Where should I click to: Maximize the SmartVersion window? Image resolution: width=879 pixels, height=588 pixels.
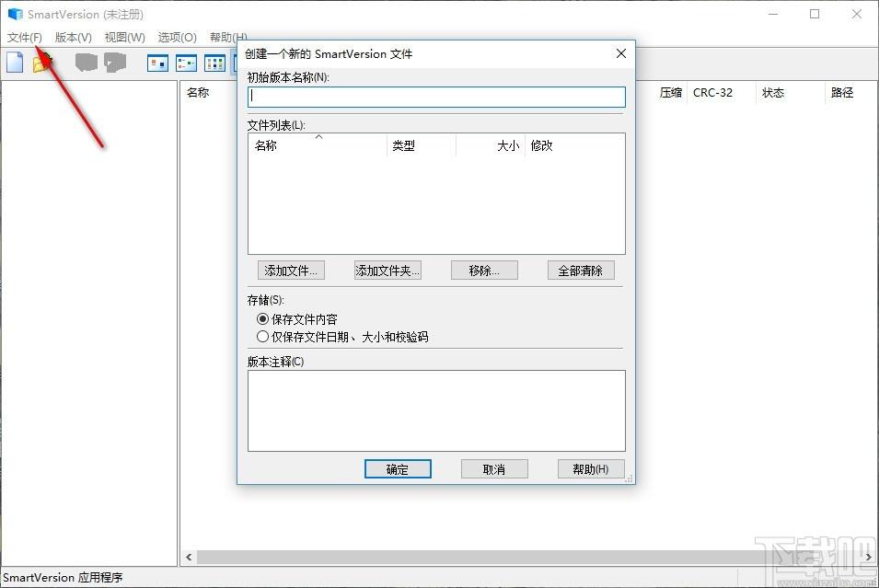tap(815, 14)
